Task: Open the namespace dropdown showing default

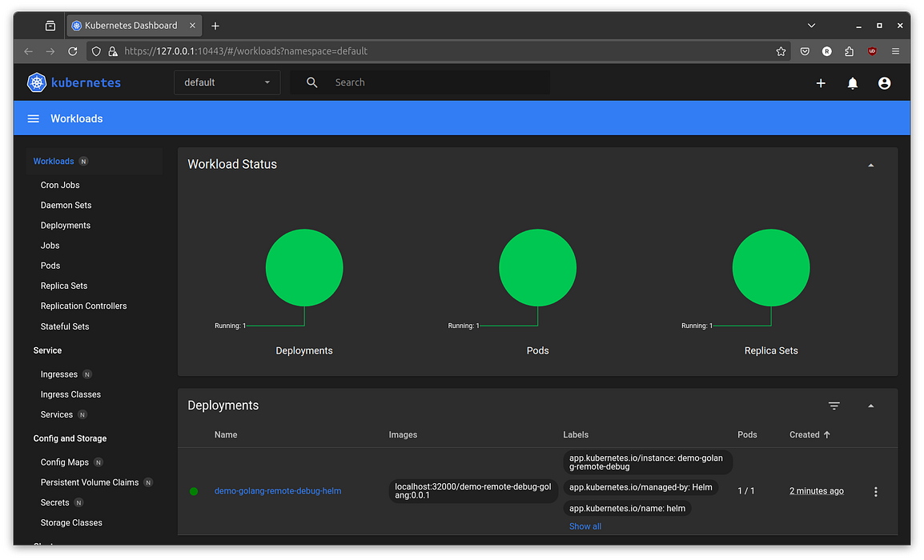Action: tap(227, 82)
